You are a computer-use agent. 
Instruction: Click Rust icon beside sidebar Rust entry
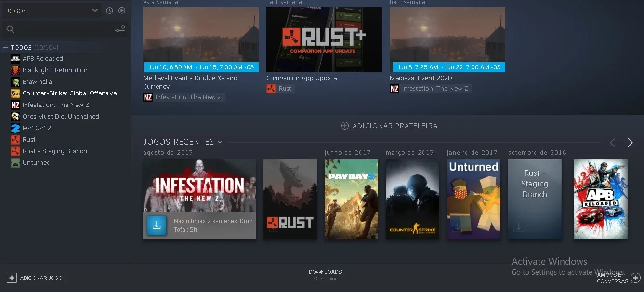click(15, 140)
